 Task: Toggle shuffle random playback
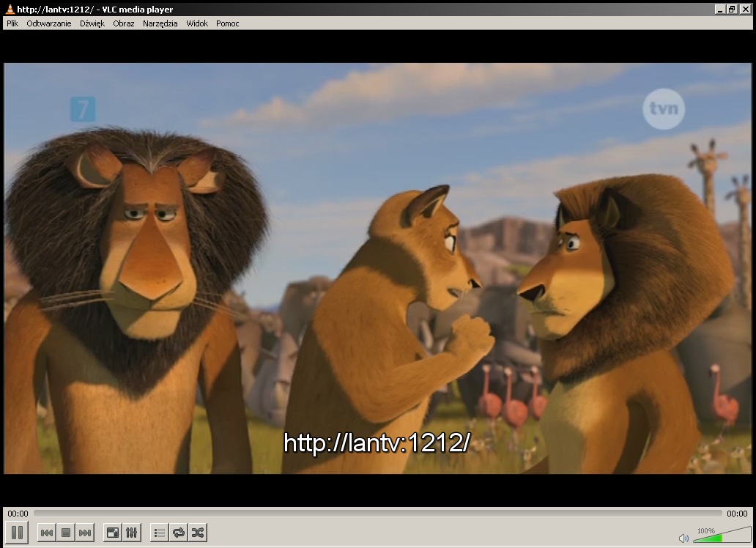[x=198, y=533]
